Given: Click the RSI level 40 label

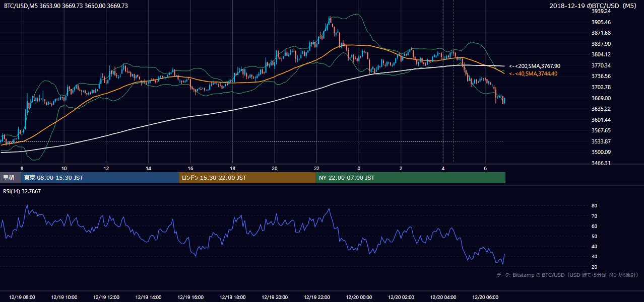Looking at the screenshot, I should (x=594, y=246).
